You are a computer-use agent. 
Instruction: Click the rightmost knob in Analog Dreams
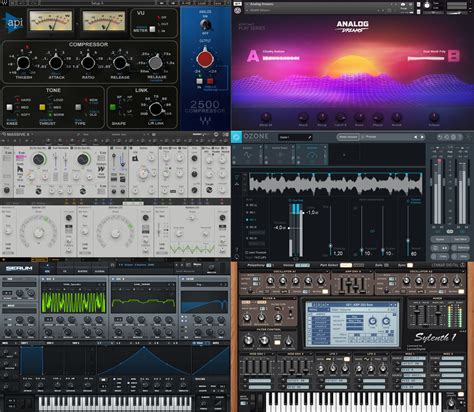[434, 117]
